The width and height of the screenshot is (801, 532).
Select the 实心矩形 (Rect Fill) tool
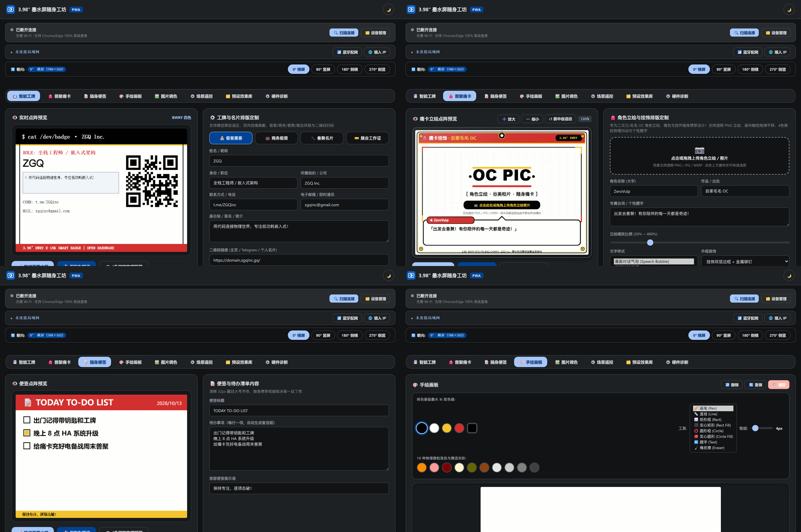coord(713,425)
